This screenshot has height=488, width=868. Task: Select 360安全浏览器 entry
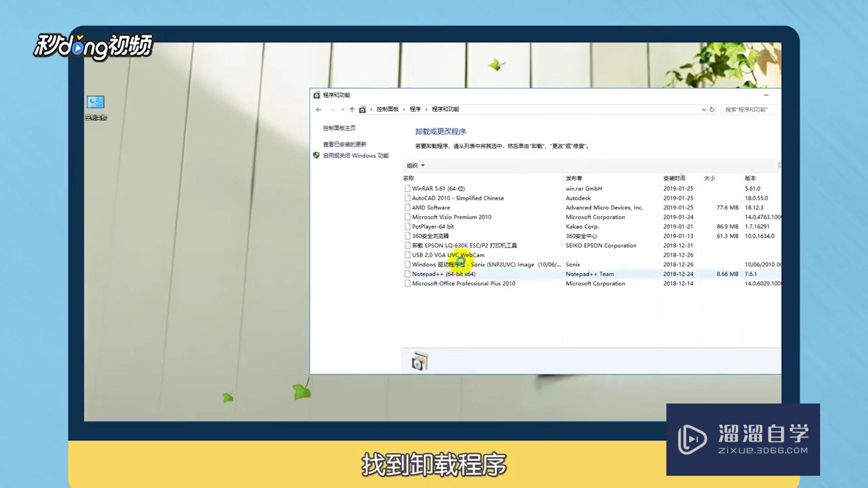[x=591, y=236]
